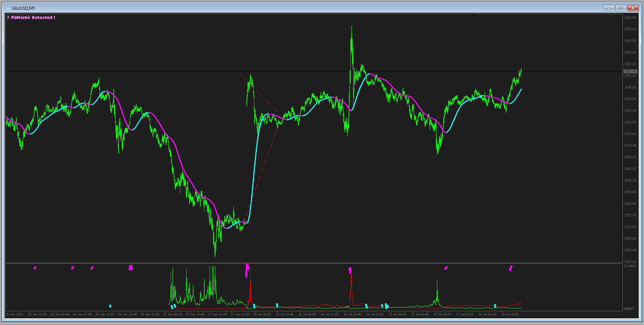The image size is (644, 325).
Task: Select the current price tag 3353.46
Action: [x=630, y=72]
